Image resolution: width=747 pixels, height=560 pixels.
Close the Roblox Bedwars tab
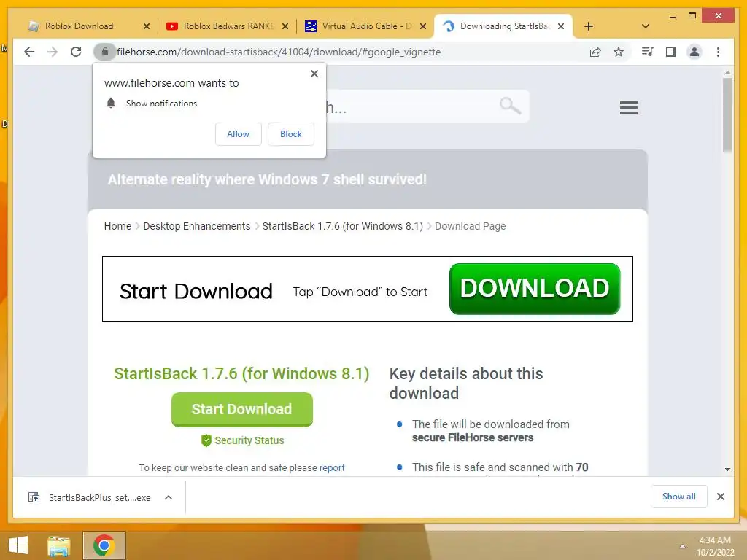click(x=285, y=26)
